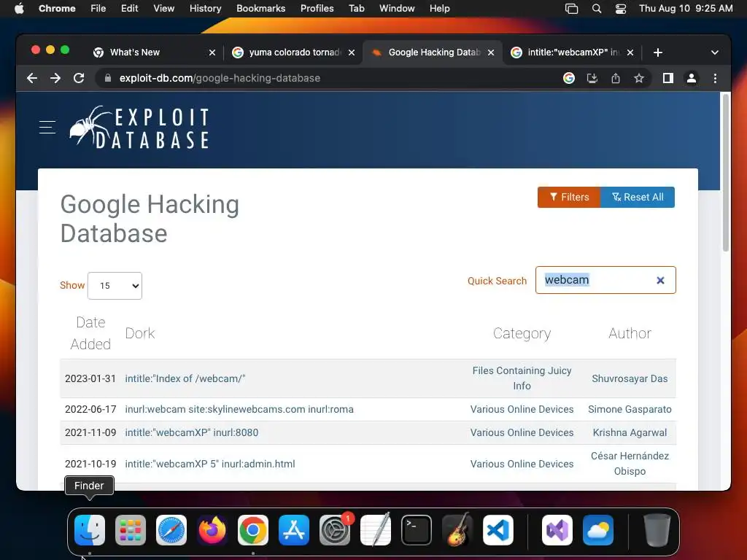The height and width of the screenshot is (560, 747).
Task: Click the Exploit Database spider logo
Action: click(139, 128)
